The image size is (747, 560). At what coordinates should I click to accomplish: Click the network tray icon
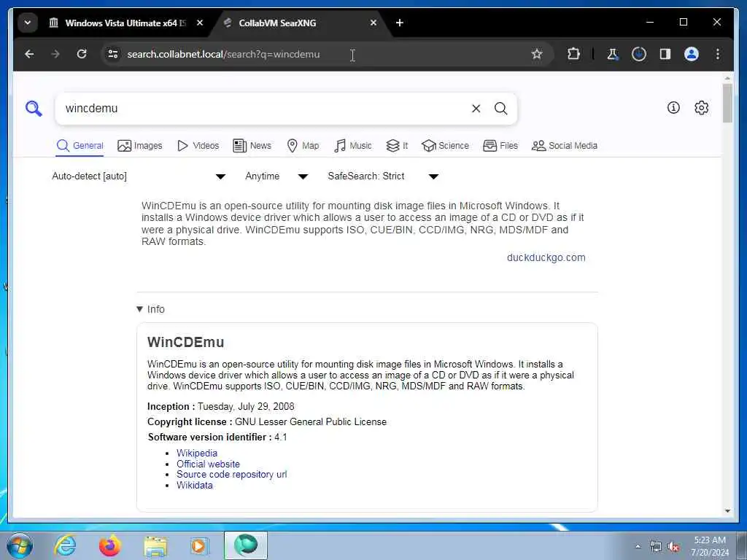click(x=656, y=547)
